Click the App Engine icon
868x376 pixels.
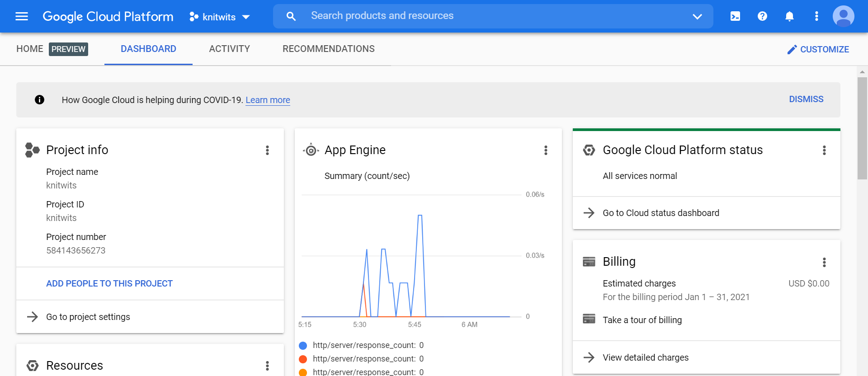click(311, 150)
